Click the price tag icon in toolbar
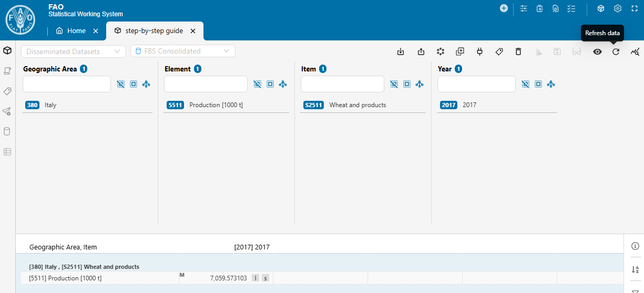Viewport: 644px width, 293px height. click(499, 51)
